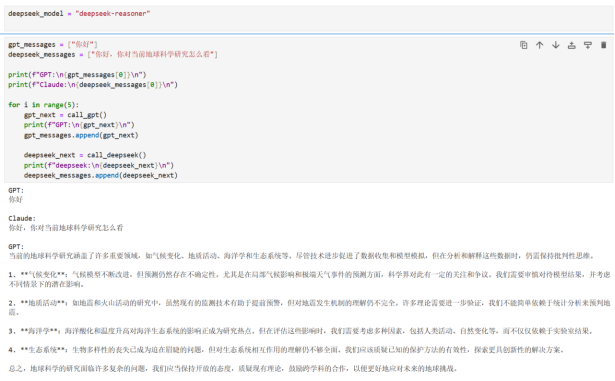Duplicate the active cell using the copy icon
Viewport: 615px width, 381px height.
pyautogui.click(x=523, y=45)
